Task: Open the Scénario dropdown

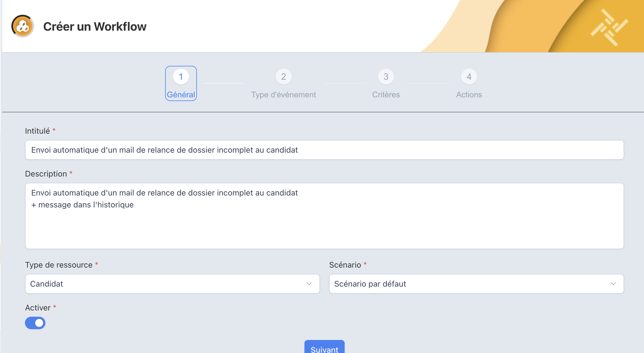Action: tap(476, 284)
